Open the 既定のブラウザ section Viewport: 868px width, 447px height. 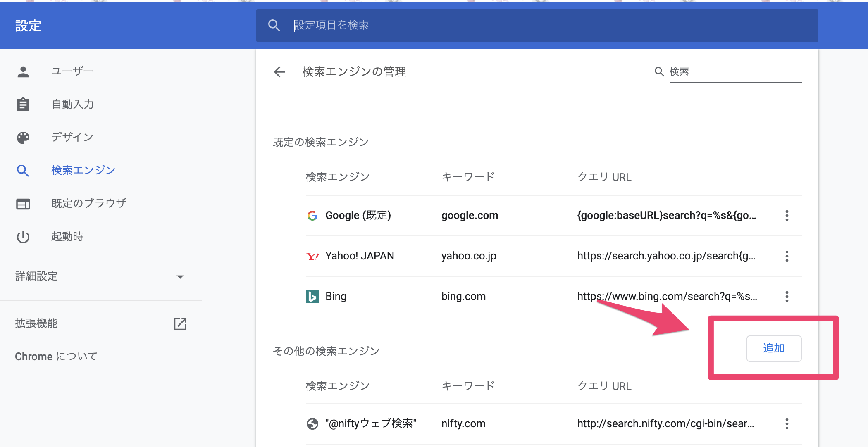[89, 203]
